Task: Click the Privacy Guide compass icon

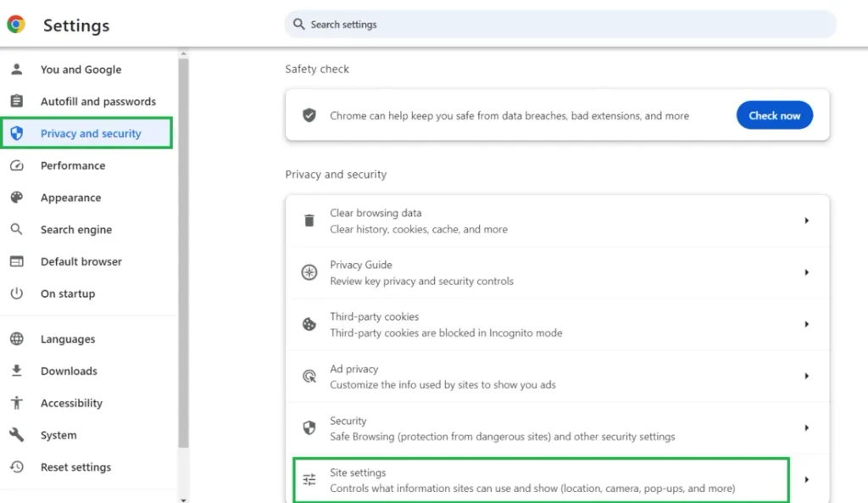Action: coord(309,272)
